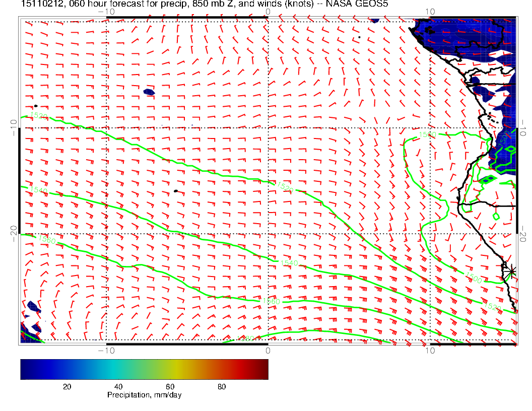Click the small blue precipitation blob in the upper-left ocean

click(149, 92)
